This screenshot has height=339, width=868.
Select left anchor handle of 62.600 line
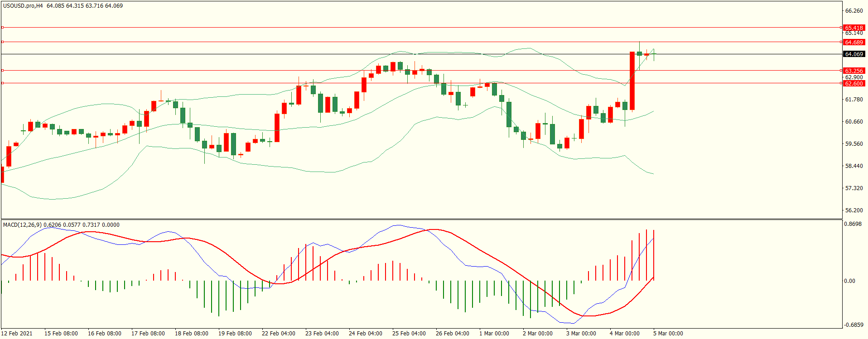(3, 83)
